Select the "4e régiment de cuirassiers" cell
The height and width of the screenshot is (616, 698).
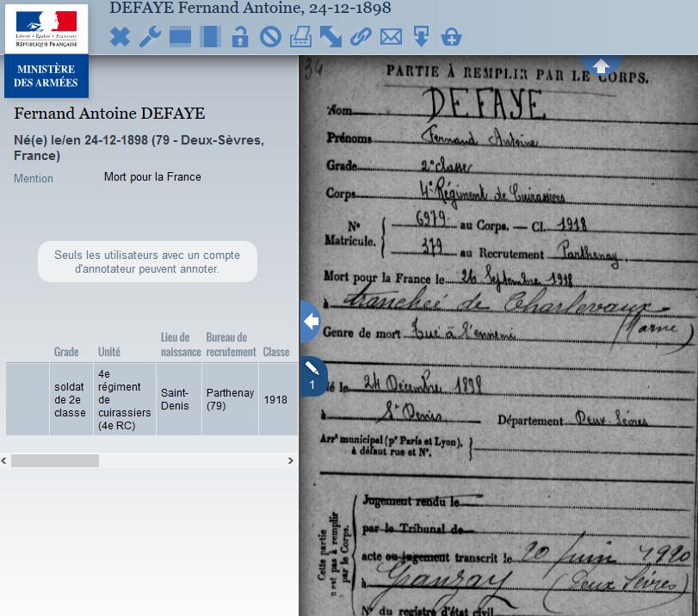125,399
